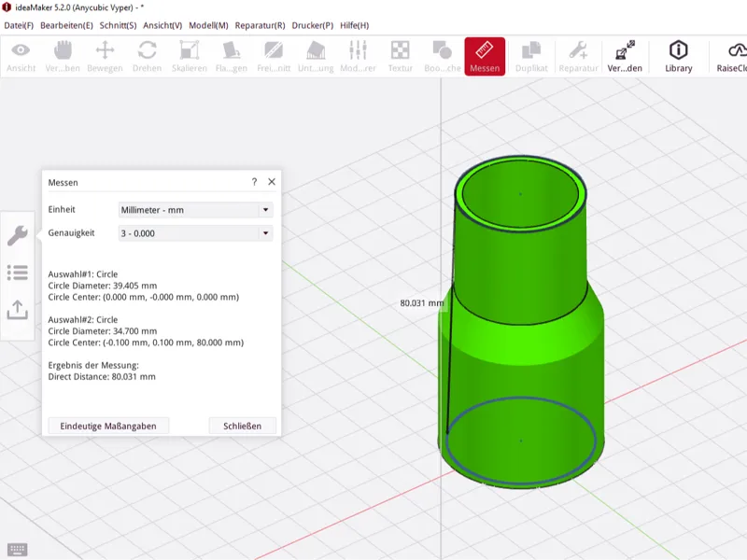The image size is (747, 560).
Task: Click 'Circle Diameter: 34.700 mm' text
Action: pos(103,331)
